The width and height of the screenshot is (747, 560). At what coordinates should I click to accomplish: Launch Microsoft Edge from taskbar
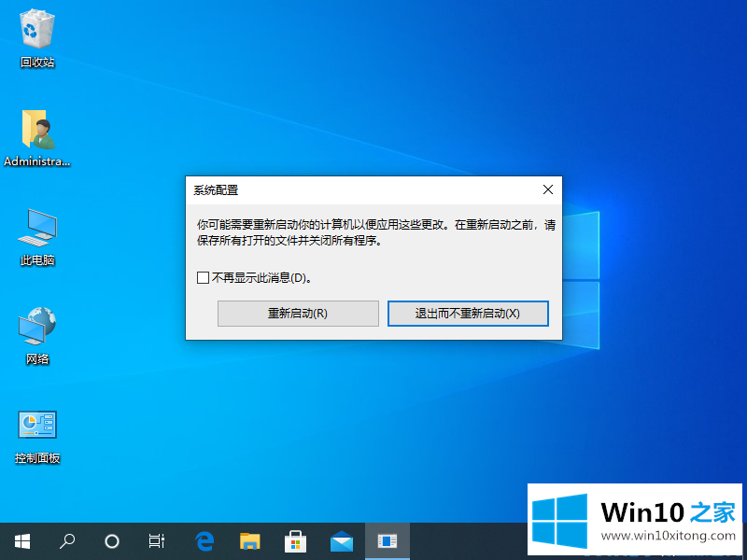[204, 541]
